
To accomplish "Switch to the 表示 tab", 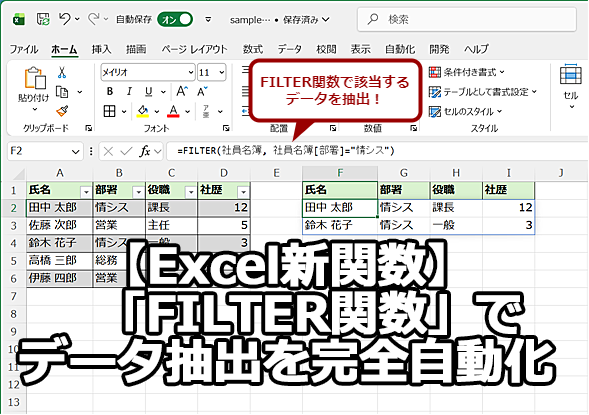I will (x=361, y=49).
